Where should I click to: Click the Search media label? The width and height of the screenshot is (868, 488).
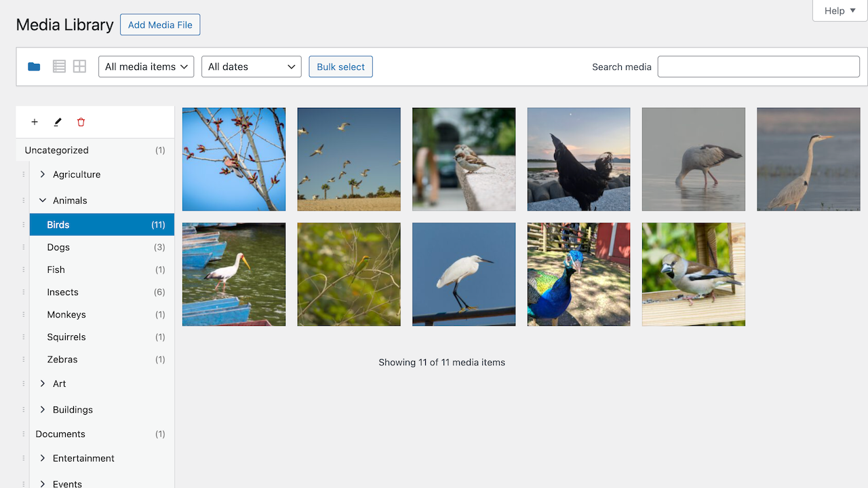tap(622, 67)
